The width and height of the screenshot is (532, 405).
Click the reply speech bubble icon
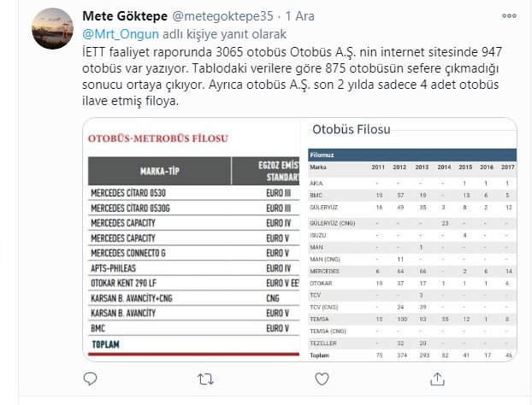tap(92, 378)
